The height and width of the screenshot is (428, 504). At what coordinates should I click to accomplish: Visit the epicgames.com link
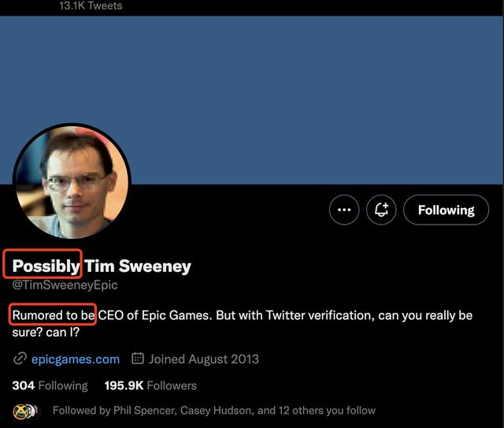(x=76, y=359)
